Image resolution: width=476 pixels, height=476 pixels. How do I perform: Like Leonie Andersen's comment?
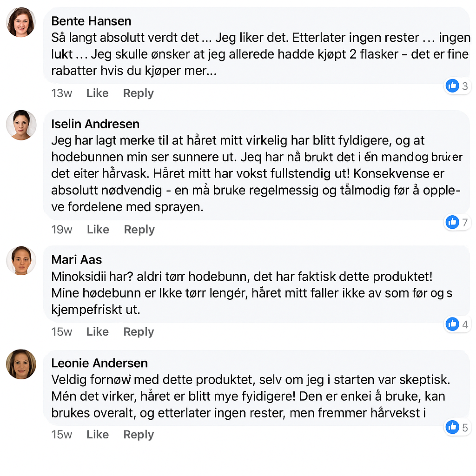click(97, 435)
